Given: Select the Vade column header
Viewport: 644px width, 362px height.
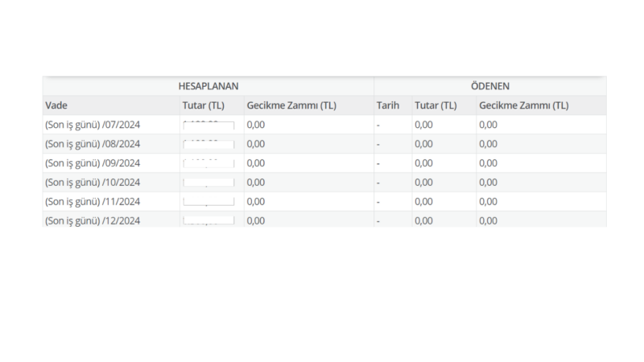Looking at the screenshot, I should 56,105.
